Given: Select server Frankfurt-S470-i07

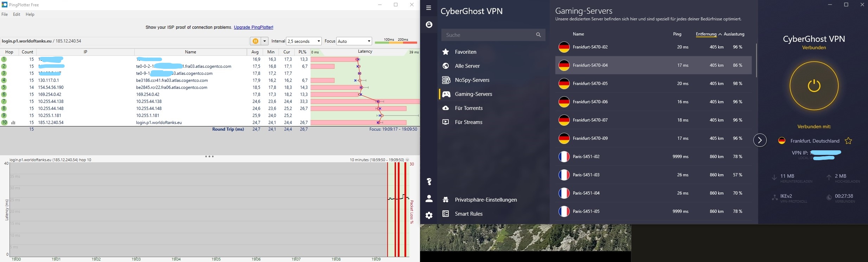Looking at the screenshot, I should tap(653, 120).
